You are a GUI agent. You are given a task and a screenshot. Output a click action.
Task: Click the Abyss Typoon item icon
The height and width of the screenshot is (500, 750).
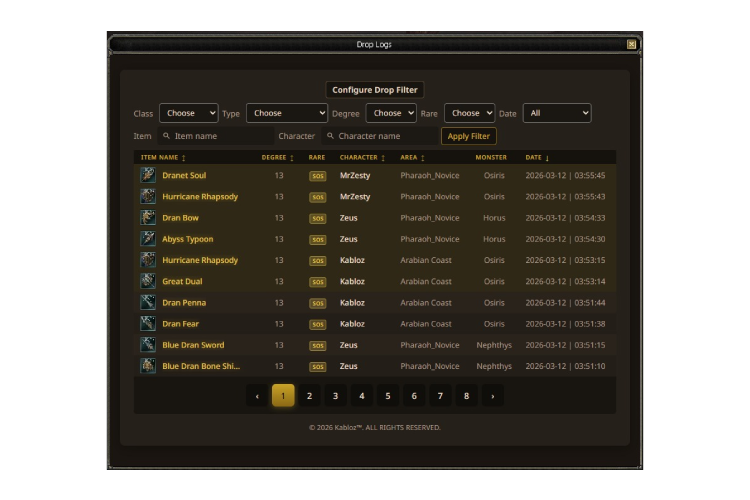click(148, 239)
